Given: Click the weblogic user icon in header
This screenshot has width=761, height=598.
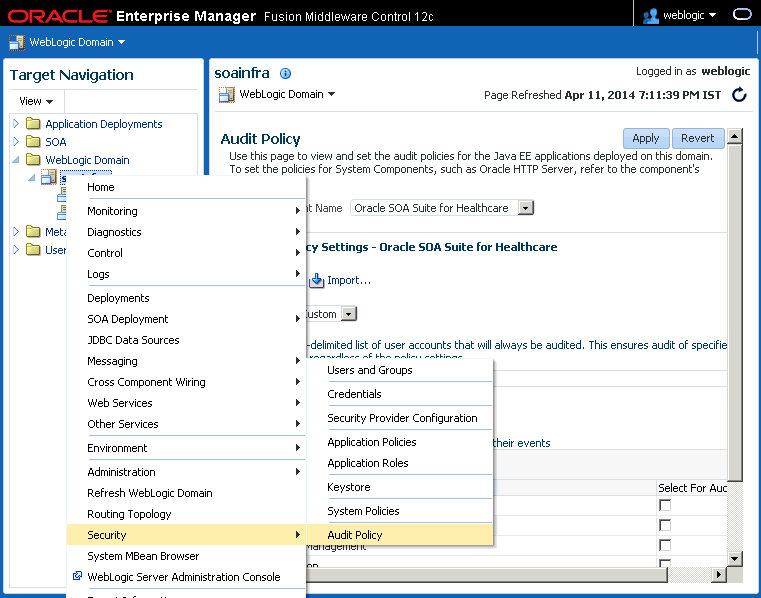Looking at the screenshot, I should pos(650,16).
